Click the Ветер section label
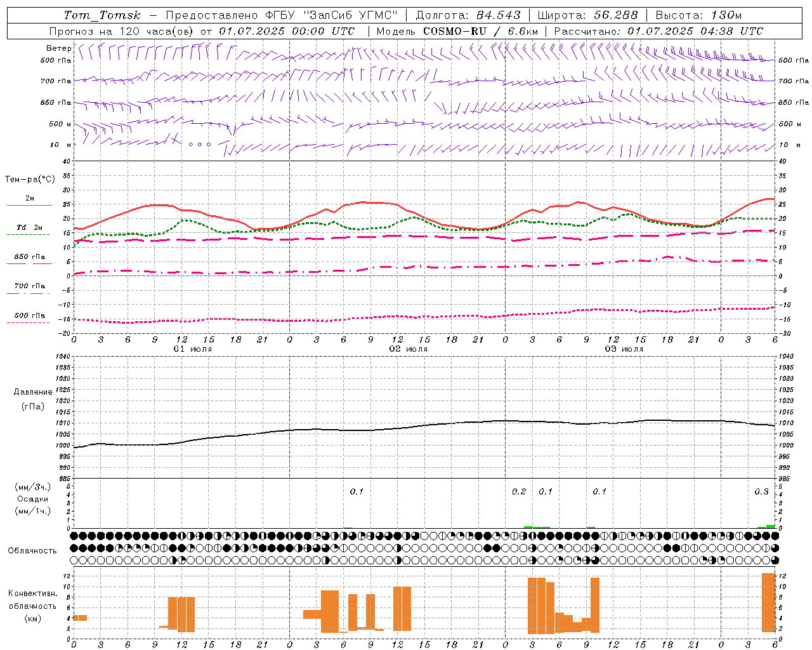812x650 pixels. 59,48
